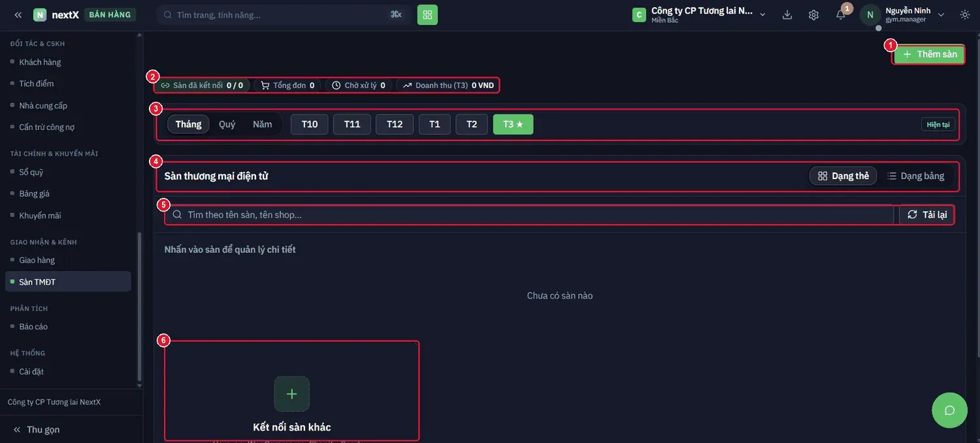
Task: Select the Quý period option
Action: coord(227,124)
